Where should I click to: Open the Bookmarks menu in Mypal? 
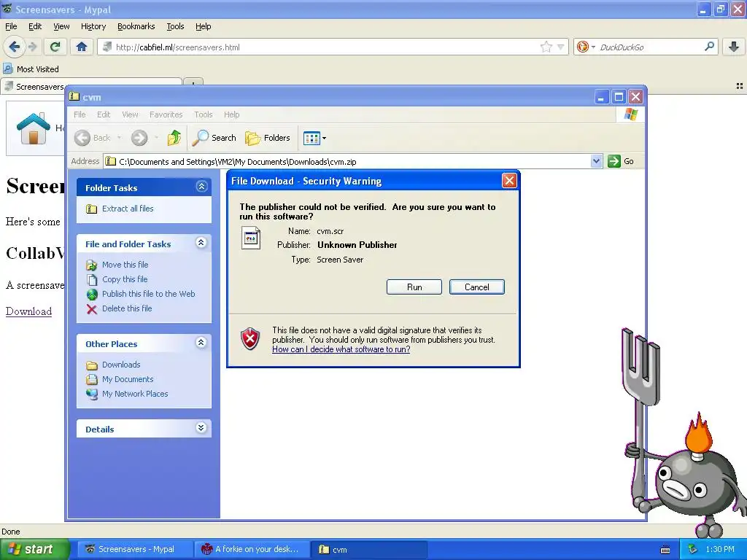[x=136, y=26]
